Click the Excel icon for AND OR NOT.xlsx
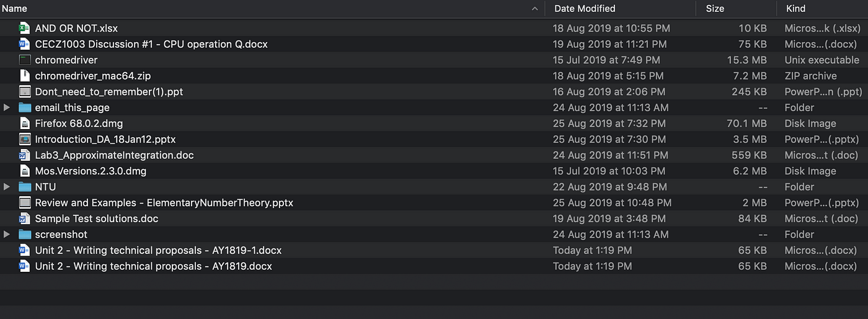 [24, 28]
